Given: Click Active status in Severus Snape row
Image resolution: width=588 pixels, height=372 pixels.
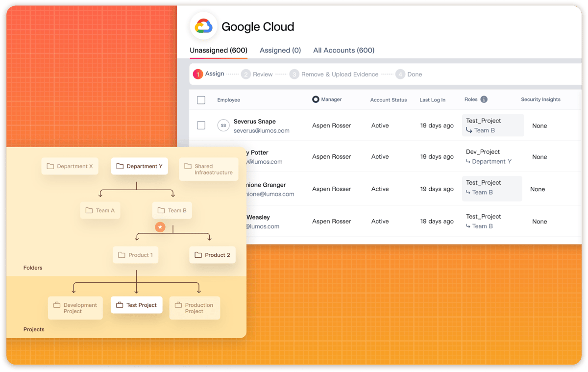Looking at the screenshot, I should click(x=380, y=125).
